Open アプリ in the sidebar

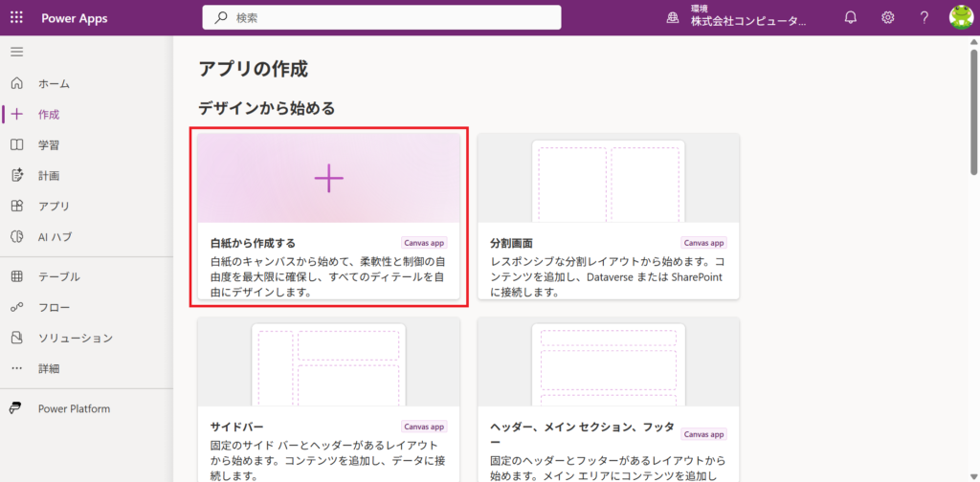point(54,206)
